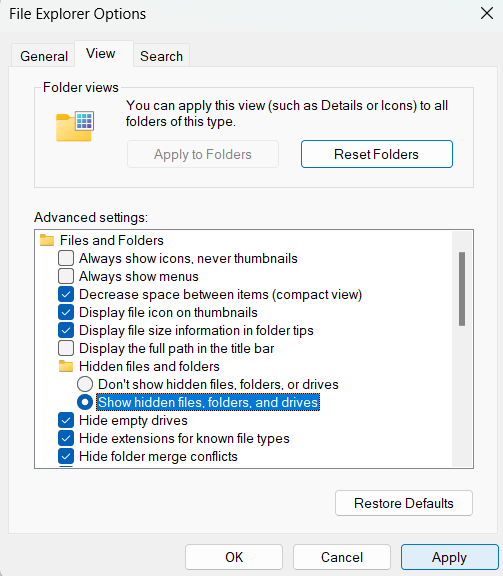
Task: Click the Hidden files and folders icon
Action: [x=66, y=366]
